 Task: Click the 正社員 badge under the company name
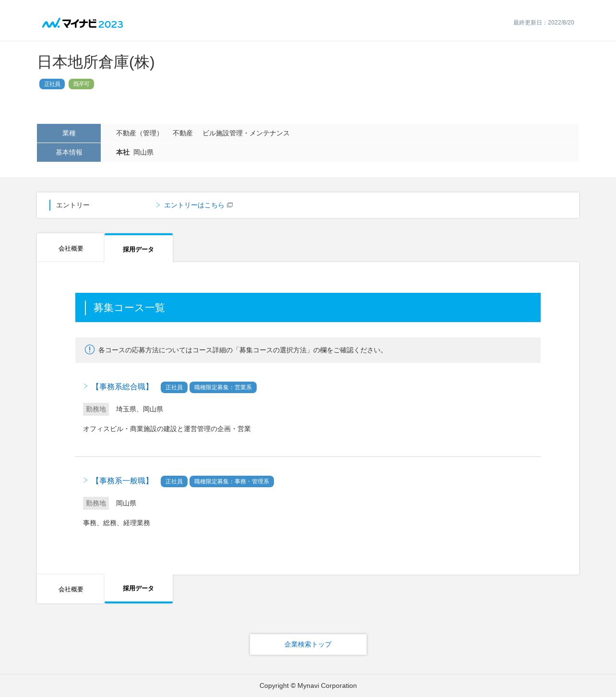point(52,84)
